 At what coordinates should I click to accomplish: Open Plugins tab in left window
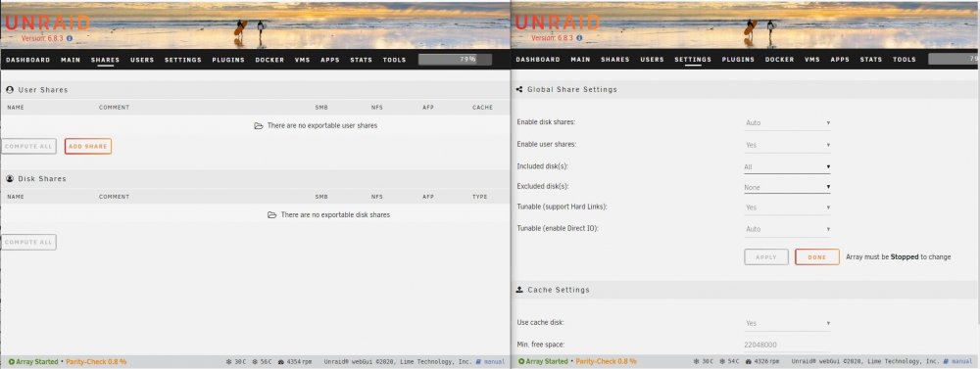click(228, 60)
